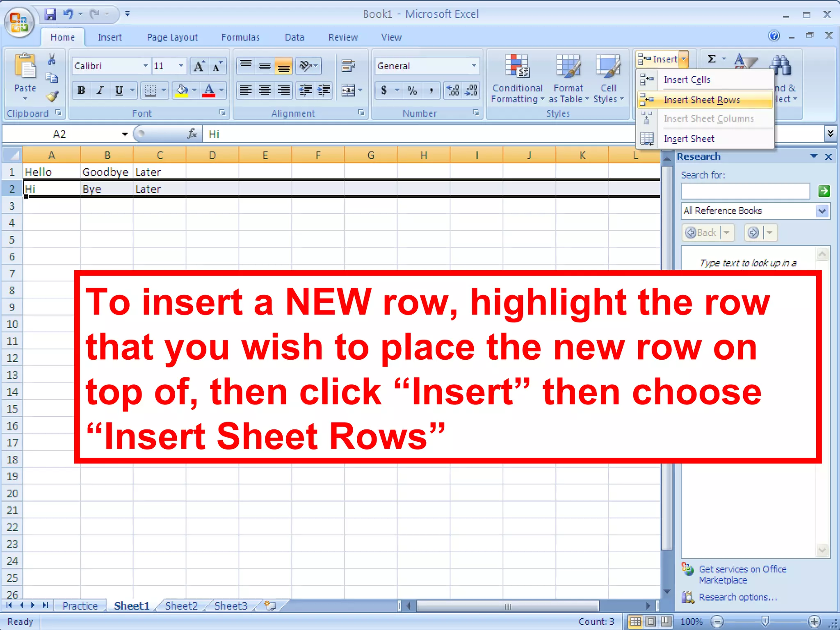Apply Percent Style format
The width and height of the screenshot is (840, 630).
(412, 90)
